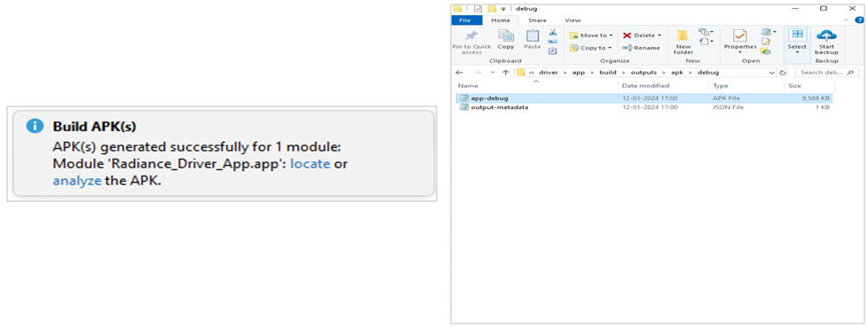Click Pin to Quick access icon
The width and height of the screenshot is (868, 328).
(x=471, y=36)
